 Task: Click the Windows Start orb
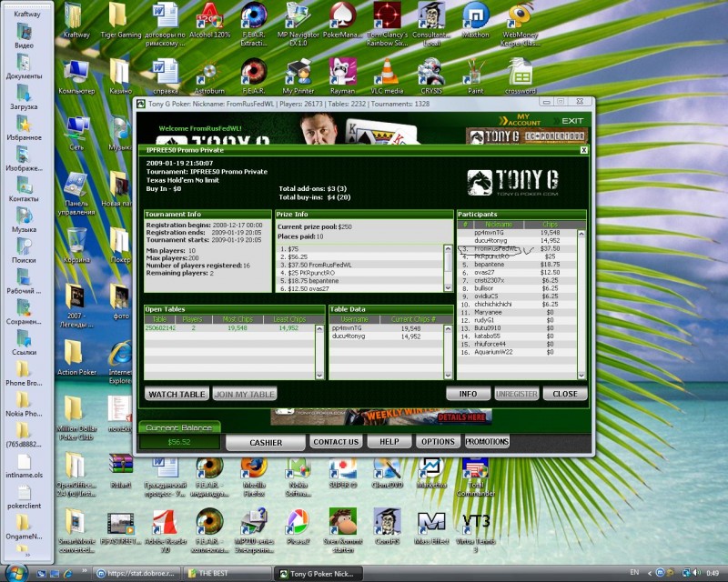[x=17, y=573]
